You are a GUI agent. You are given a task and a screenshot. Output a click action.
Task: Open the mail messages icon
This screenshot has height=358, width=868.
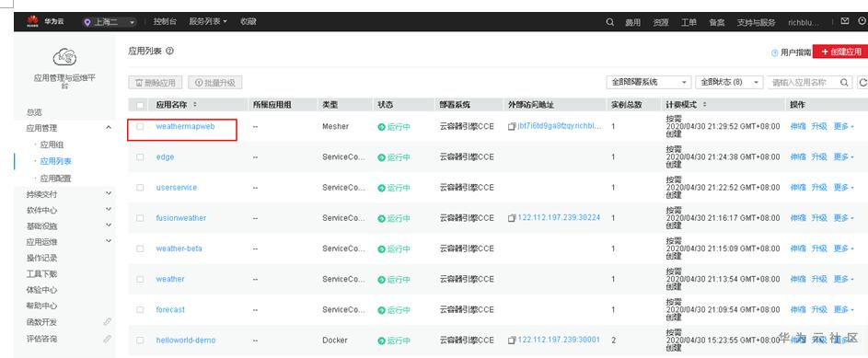844,21
